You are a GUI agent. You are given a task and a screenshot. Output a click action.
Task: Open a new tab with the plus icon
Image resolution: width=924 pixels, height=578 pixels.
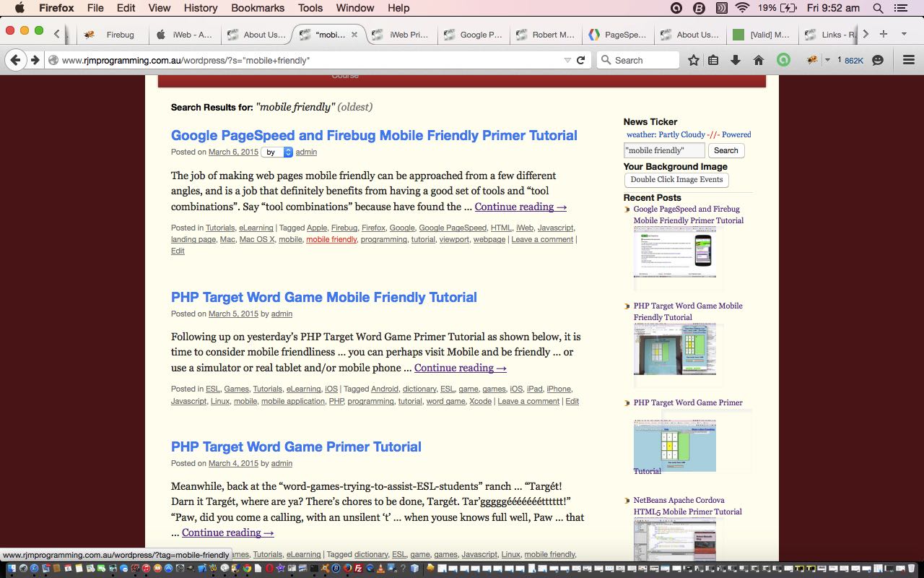pos(884,34)
